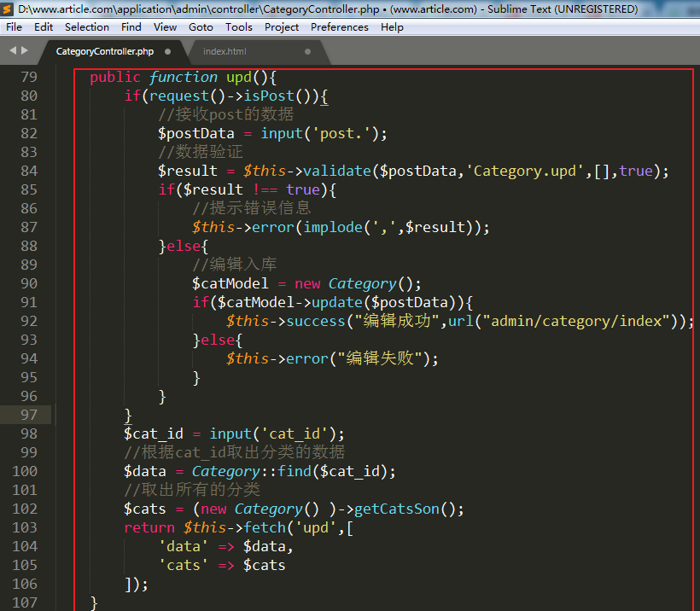Click line number 97 in the gutter
The image size is (700, 611).
coord(29,415)
